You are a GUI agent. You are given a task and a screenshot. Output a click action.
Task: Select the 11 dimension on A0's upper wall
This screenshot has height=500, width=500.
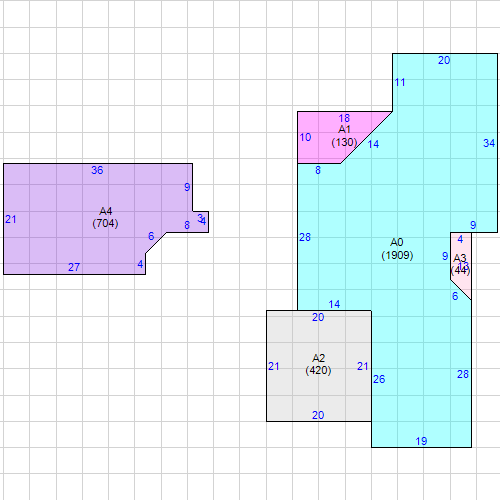pos(400,82)
